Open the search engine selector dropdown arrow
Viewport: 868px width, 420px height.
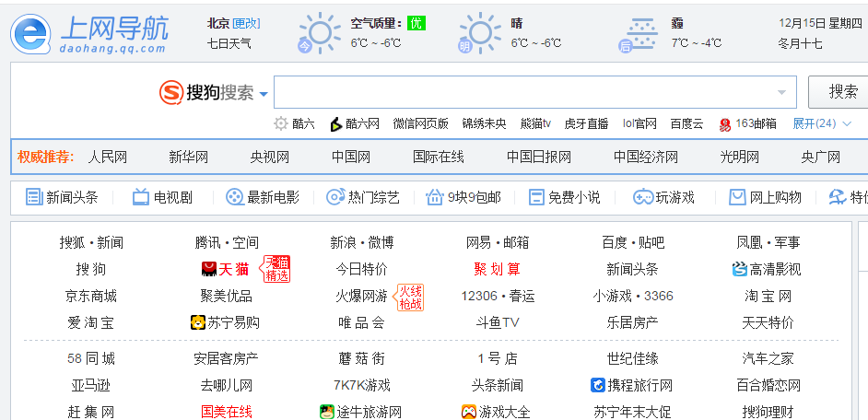tap(264, 94)
